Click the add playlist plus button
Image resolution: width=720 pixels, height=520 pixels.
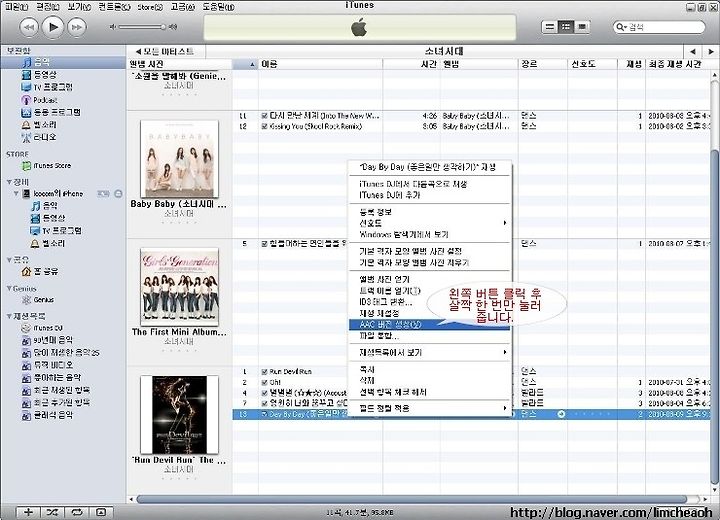28,512
